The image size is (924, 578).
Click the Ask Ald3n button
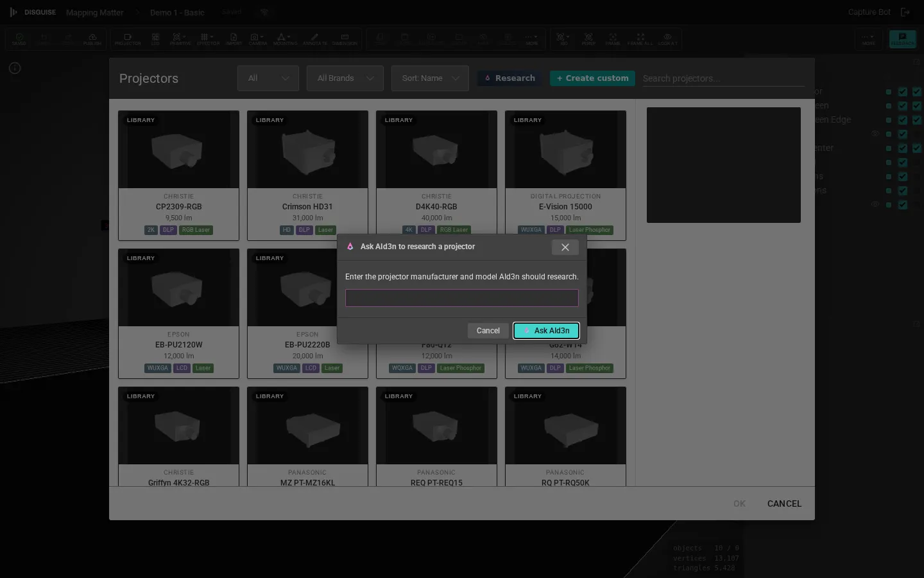click(546, 331)
